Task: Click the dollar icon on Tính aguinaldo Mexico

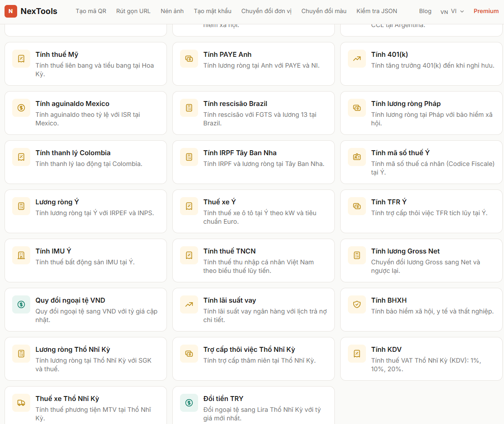Action: pyautogui.click(x=21, y=108)
